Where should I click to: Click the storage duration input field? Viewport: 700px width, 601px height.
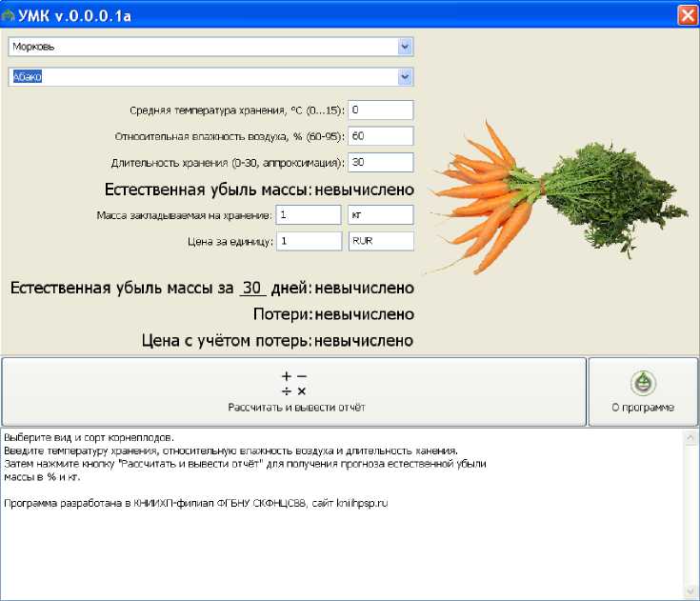click(380, 163)
